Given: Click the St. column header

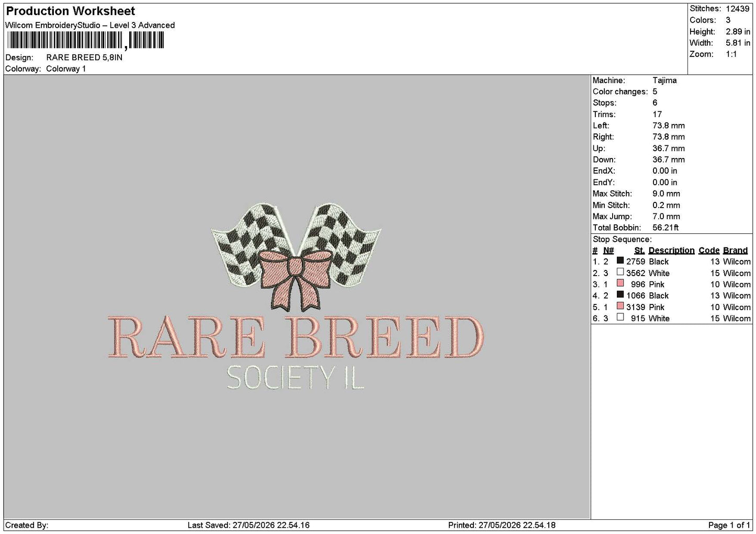Looking at the screenshot, I should pyautogui.click(x=639, y=251).
